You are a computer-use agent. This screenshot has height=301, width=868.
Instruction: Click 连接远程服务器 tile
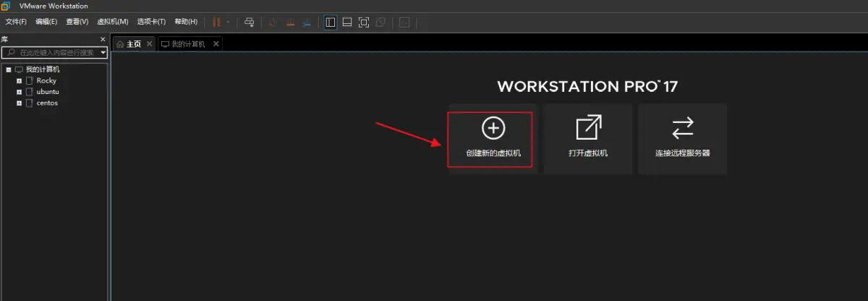coord(682,139)
